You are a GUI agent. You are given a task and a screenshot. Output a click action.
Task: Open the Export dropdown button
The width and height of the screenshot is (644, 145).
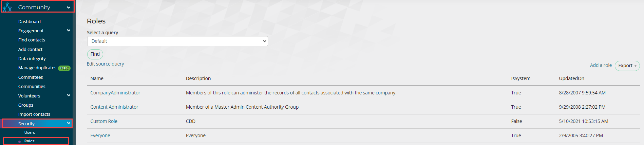pos(627,66)
